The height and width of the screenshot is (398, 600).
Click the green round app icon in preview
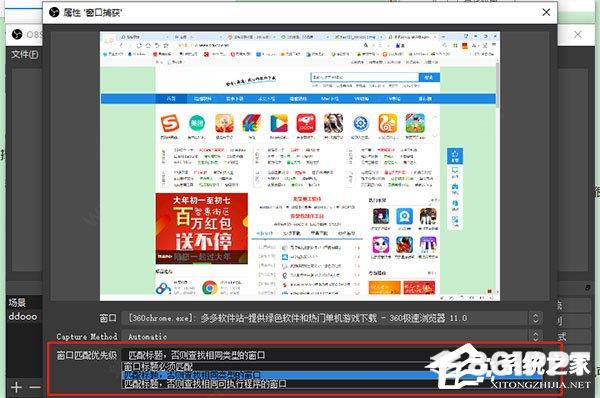click(x=197, y=123)
